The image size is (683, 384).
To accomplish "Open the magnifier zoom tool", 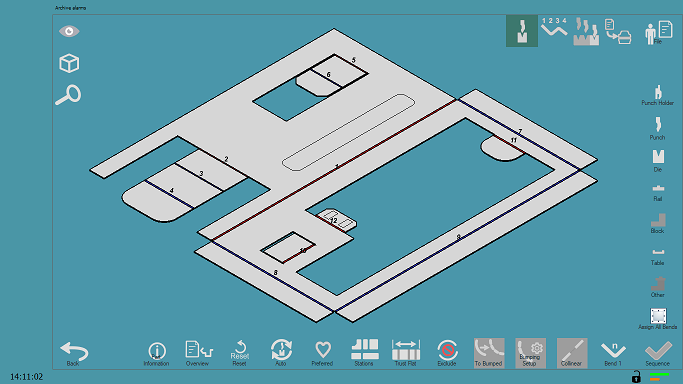I will click(68, 94).
